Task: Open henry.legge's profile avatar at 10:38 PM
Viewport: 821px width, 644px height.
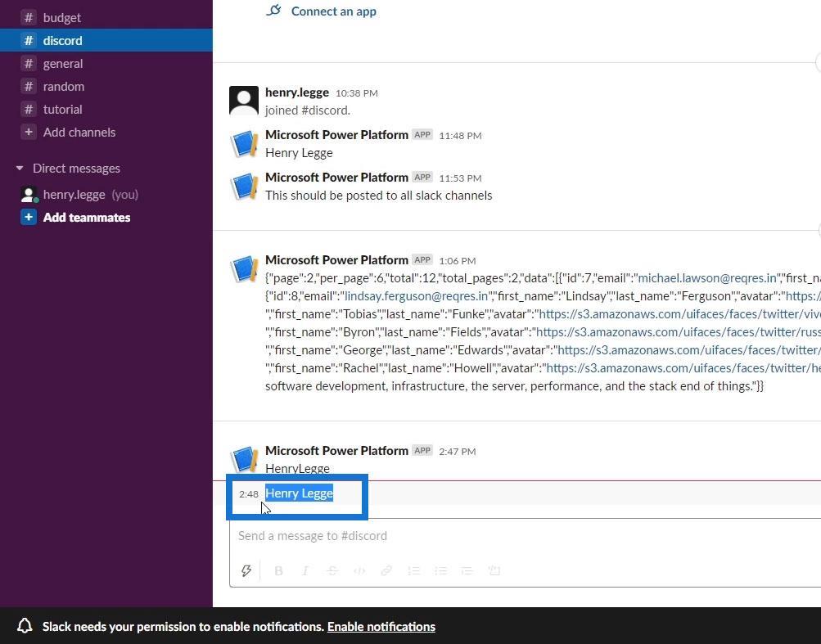Action: pos(244,101)
